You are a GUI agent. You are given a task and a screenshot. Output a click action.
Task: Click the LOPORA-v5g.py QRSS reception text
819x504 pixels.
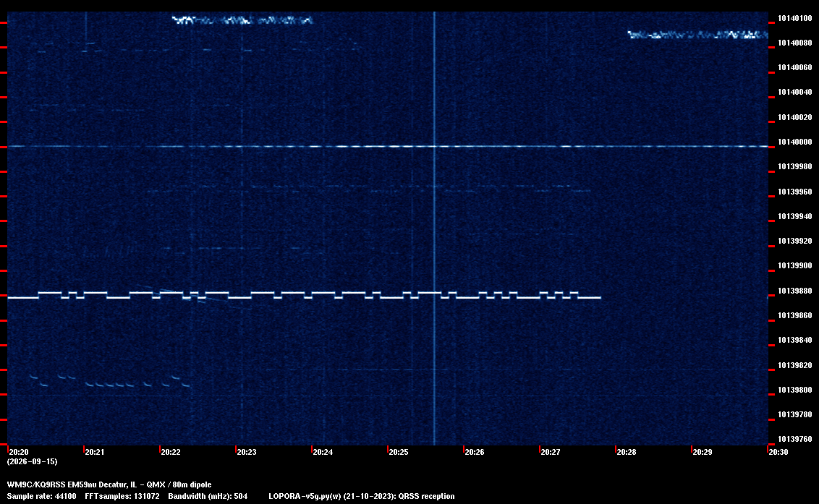362,496
